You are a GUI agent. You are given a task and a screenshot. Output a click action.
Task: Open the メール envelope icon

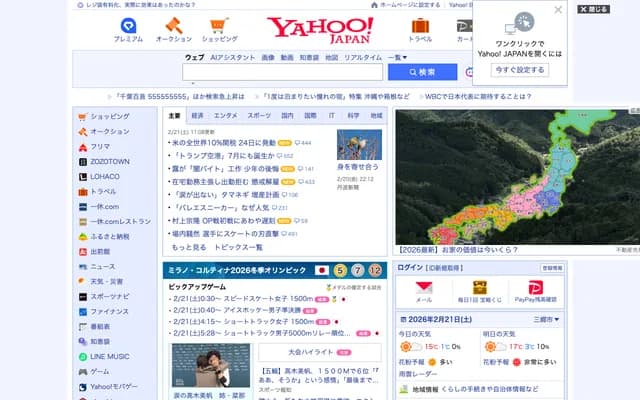(424, 292)
